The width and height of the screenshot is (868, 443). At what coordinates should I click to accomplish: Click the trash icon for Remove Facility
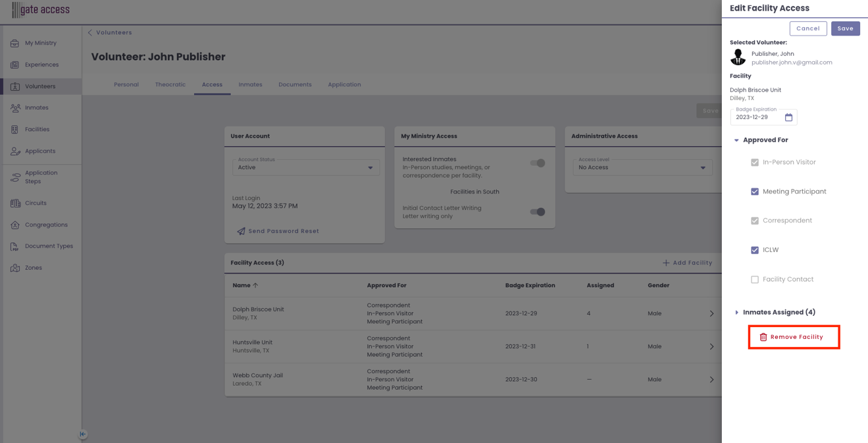pyautogui.click(x=763, y=337)
